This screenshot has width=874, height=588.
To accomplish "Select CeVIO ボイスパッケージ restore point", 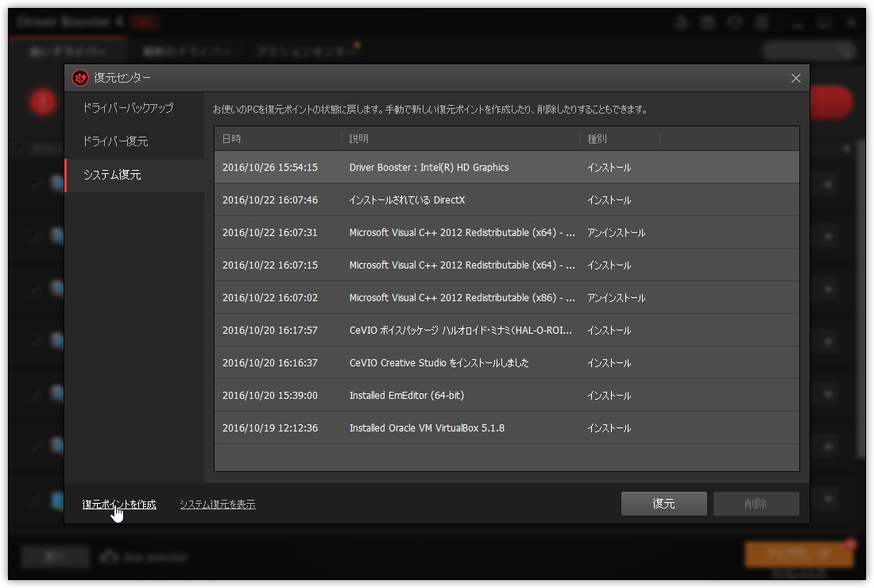I will tap(507, 331).
